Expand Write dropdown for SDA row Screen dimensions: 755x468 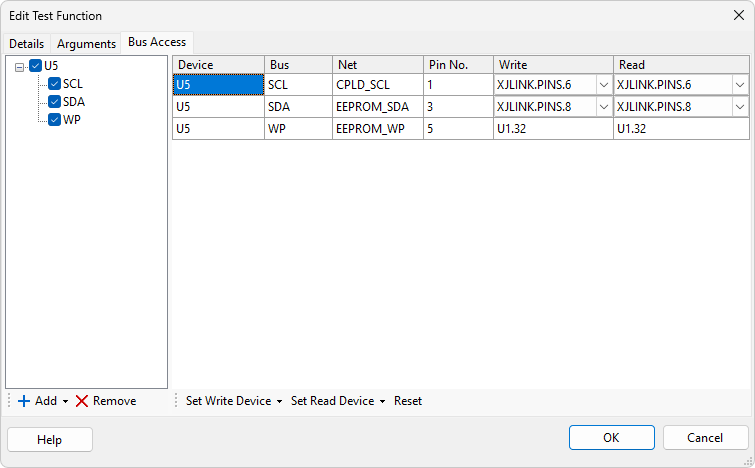[x=603, y=107]
